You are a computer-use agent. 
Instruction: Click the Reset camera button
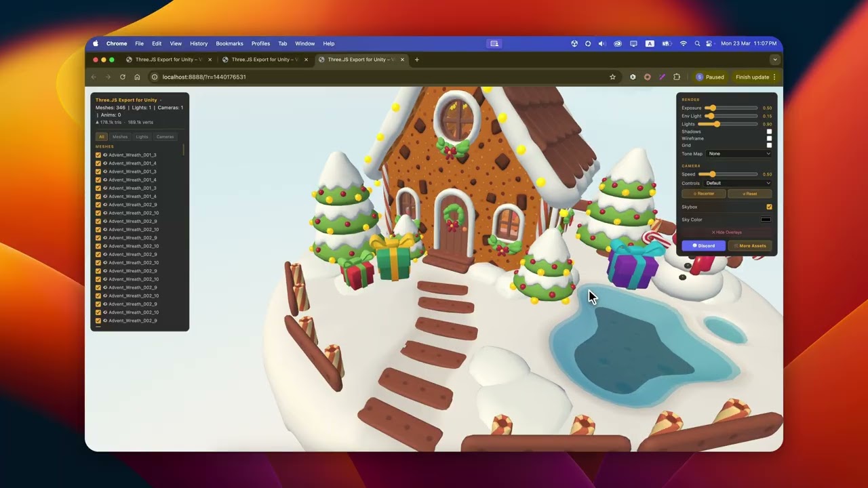[750, 194]
